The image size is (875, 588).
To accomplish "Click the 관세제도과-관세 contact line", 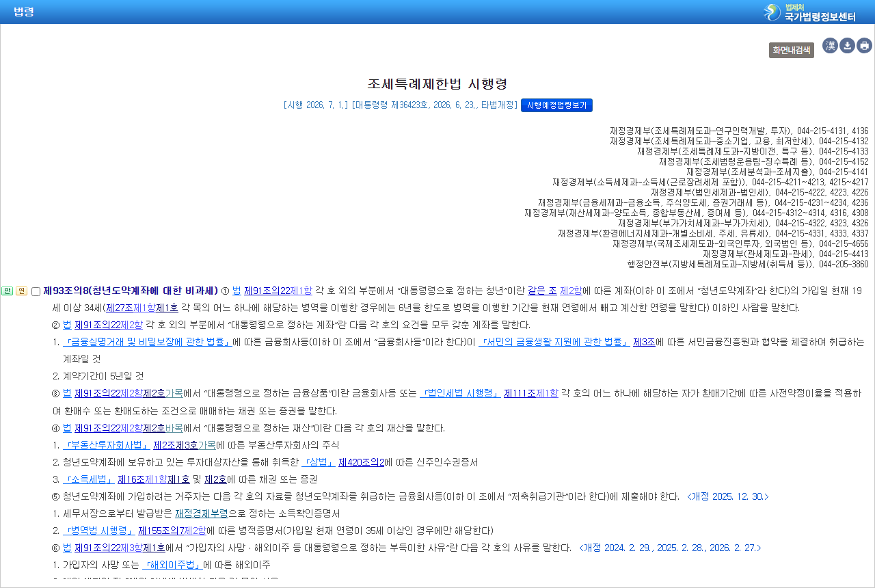I will coord(785,254).
